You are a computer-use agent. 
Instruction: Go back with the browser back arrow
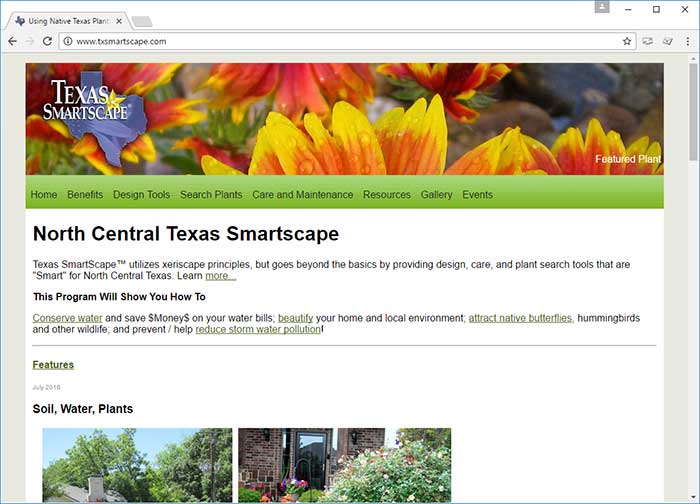tap(12, 41)
